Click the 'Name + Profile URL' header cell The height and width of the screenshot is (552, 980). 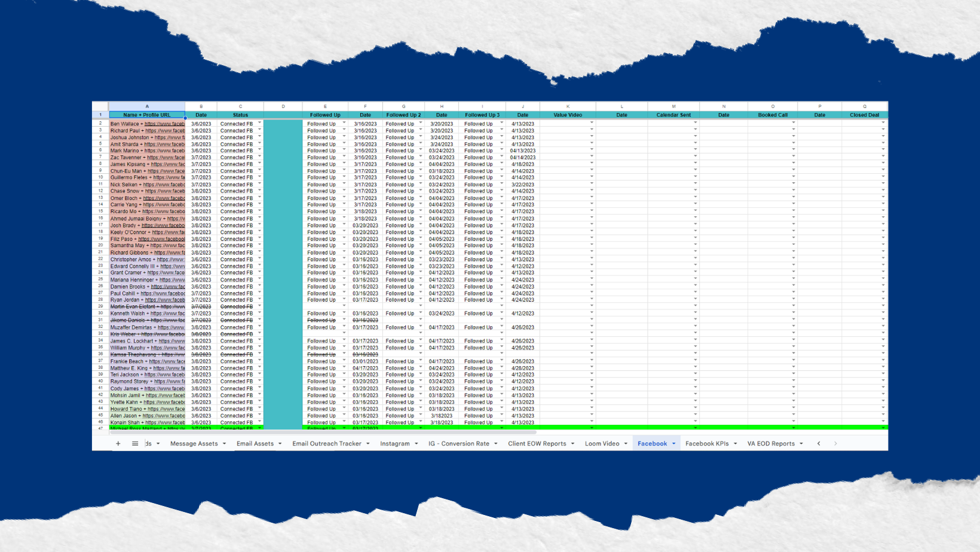pos(147,115)
